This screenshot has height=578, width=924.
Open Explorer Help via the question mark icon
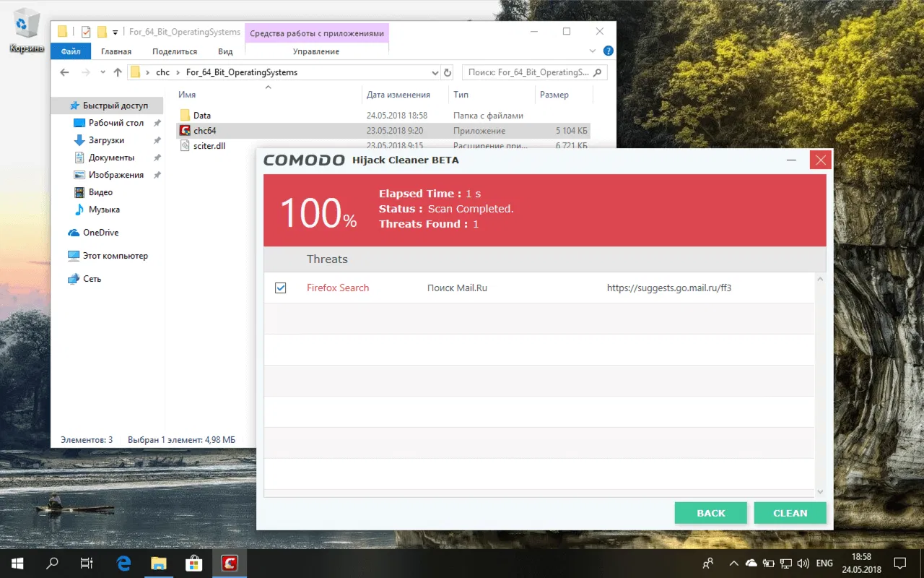click(608, 51)
